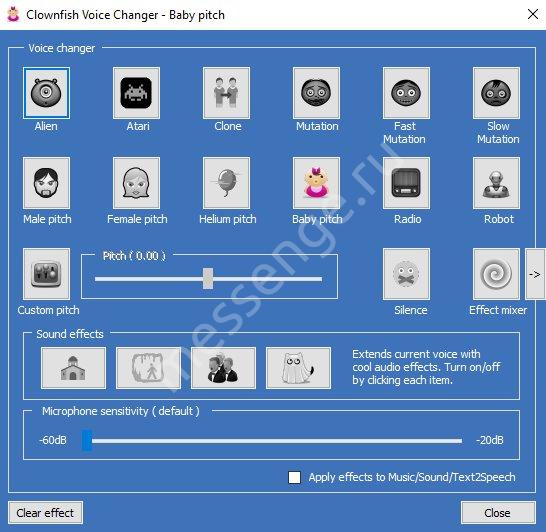
Task: Choose the Atari voice icon
Action: [136, 93]
